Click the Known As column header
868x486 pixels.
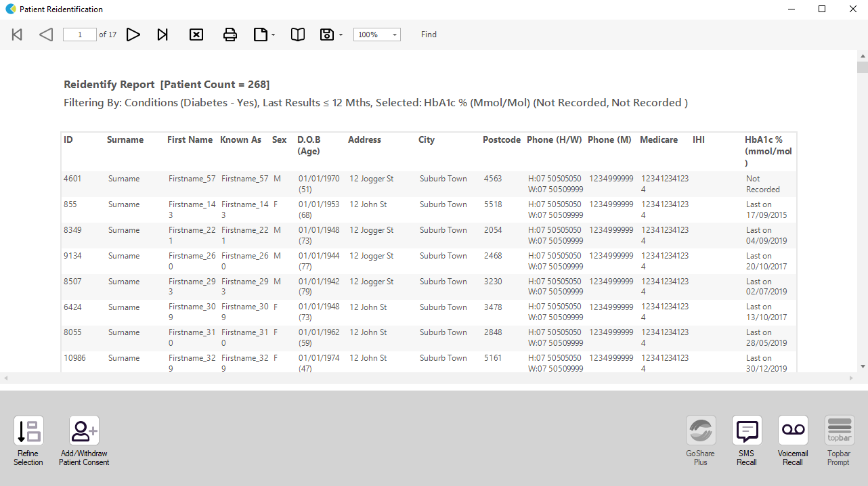[240, 140]
